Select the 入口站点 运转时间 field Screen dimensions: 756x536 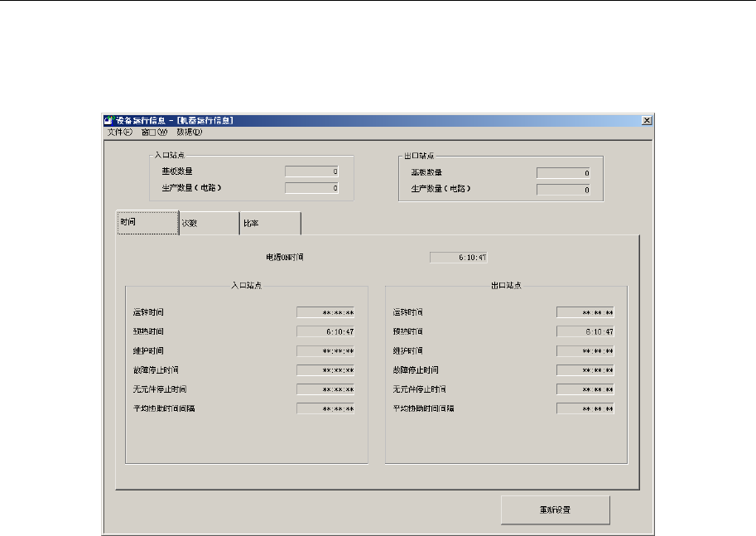pyautogui.click(x=325, y=312)
